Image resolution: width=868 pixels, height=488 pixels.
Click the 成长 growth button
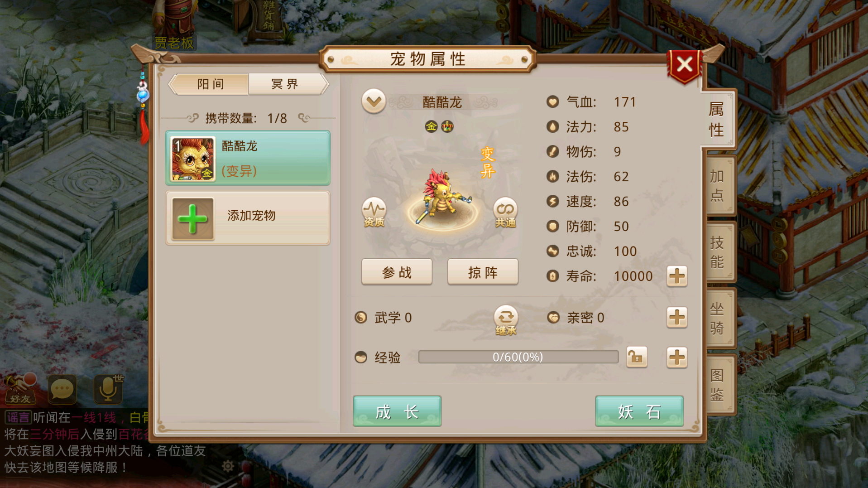pyautogui.click(x=397, y=411)
